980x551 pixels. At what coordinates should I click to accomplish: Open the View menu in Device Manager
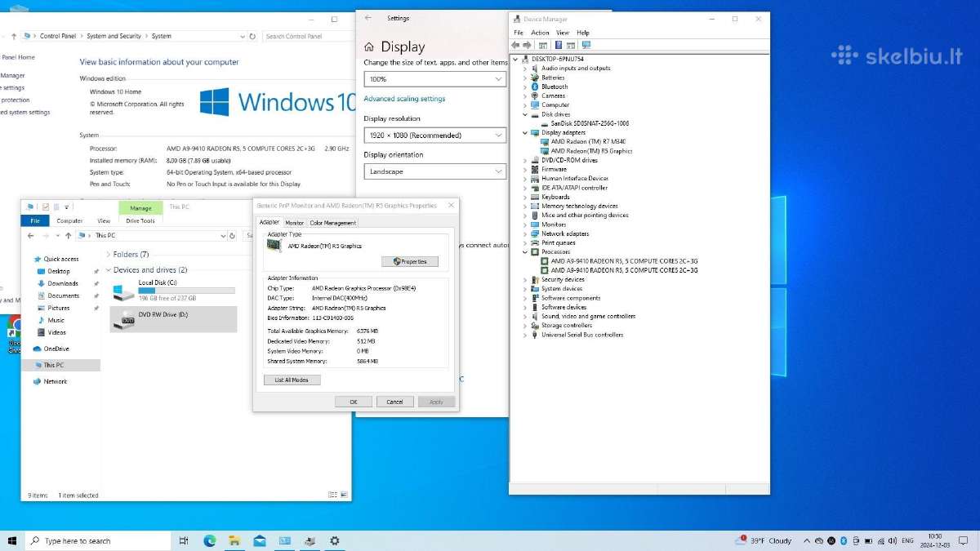click(x=563, y=33)
